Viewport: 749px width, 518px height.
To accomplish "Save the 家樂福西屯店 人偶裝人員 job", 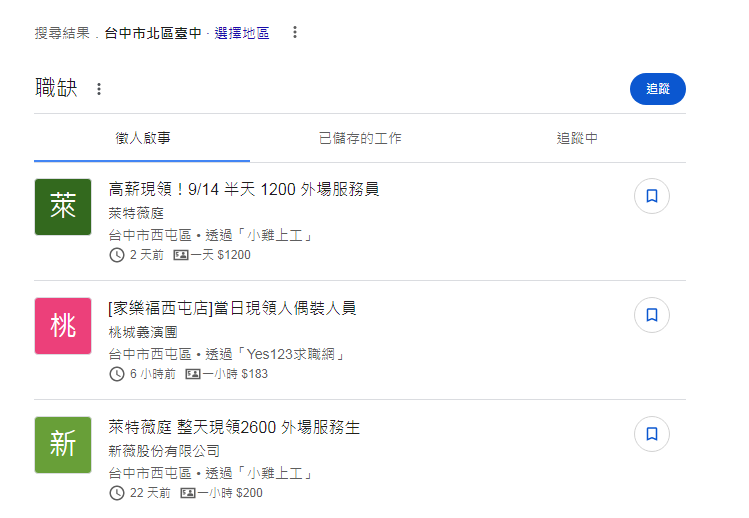I will [x=651, y=315].
